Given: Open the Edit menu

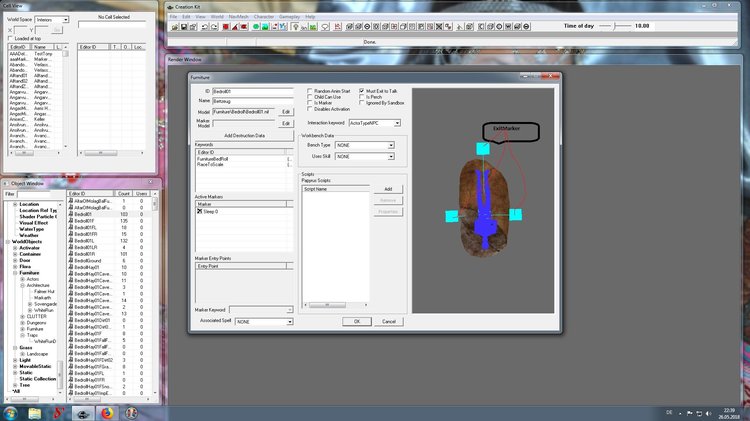Looking at the screenshot, I should (x=186, y=17).
